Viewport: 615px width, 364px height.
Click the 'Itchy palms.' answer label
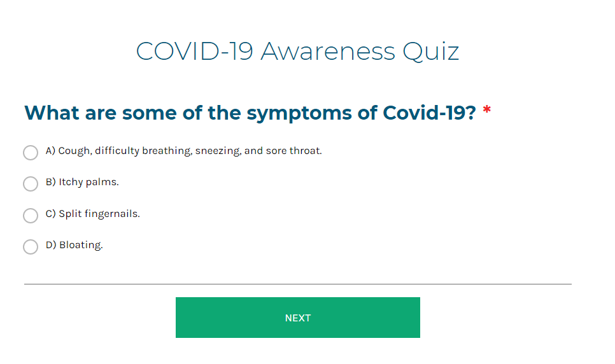tap(88, 182)
